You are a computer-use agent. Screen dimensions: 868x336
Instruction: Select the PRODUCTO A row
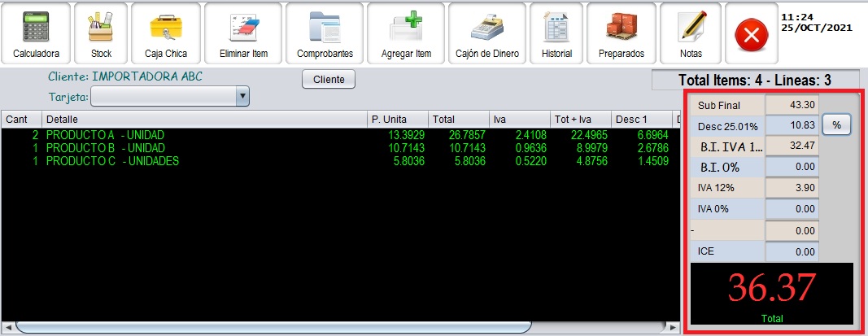pos(203,135)
